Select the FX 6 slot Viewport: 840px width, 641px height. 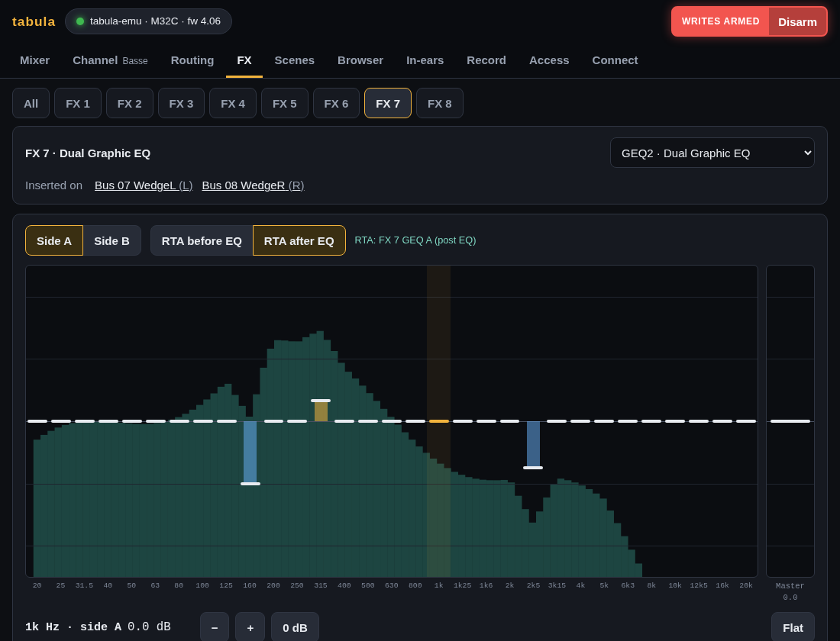337,103
